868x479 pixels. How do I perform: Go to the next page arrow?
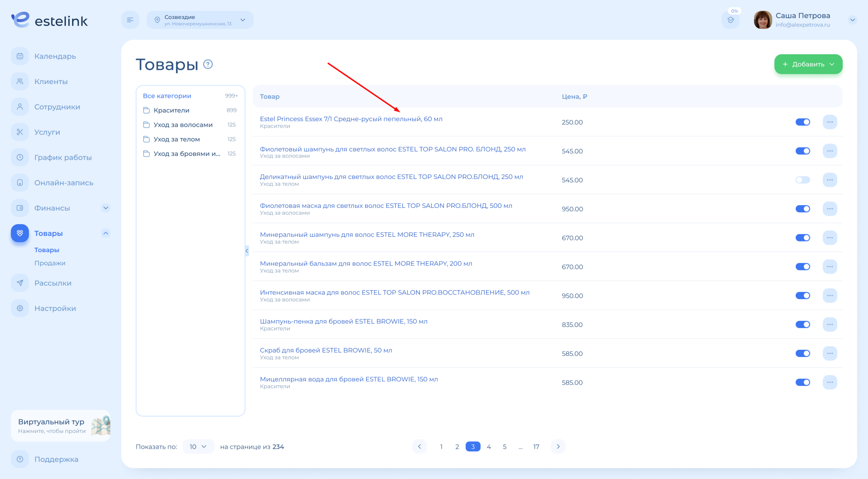pyautogui.click(x=558, y=447)
